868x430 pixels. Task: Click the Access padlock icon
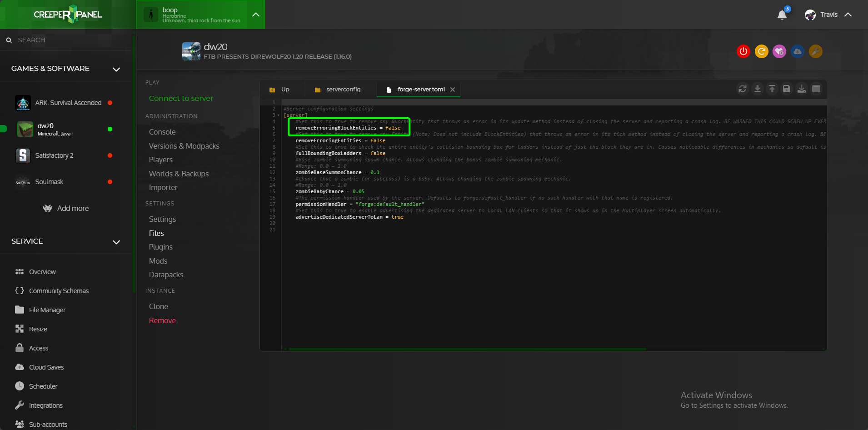pyautogui.click(x=20, y=348)
